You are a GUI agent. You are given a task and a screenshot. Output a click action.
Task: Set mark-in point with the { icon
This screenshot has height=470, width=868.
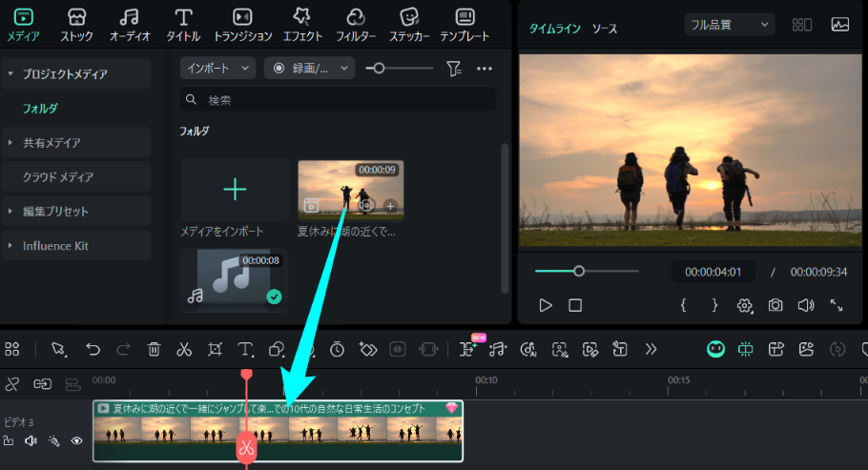pyautogui.click(x=684, y=306)
